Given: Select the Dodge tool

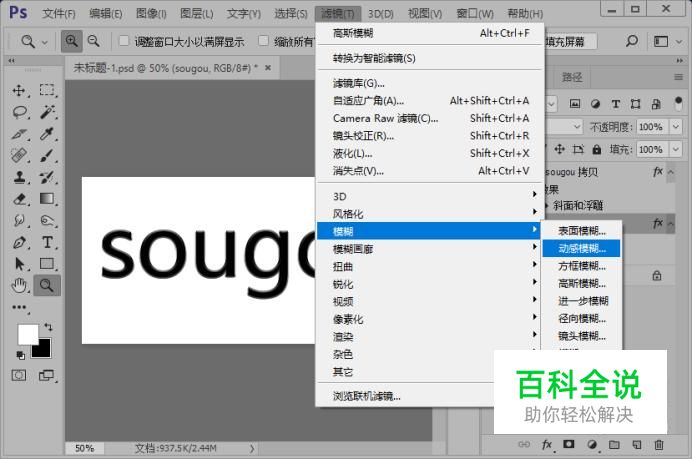Looking at the screenshot, I should [47, 220].
